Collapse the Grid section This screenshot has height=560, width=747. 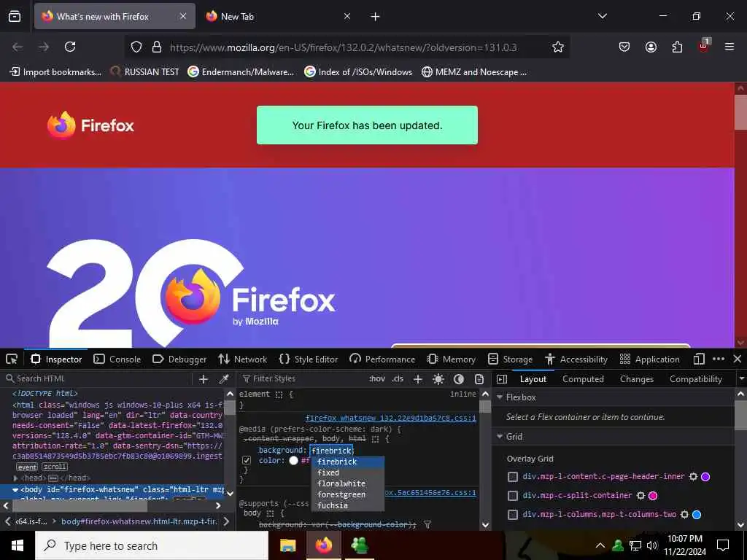tap(500, 437)
